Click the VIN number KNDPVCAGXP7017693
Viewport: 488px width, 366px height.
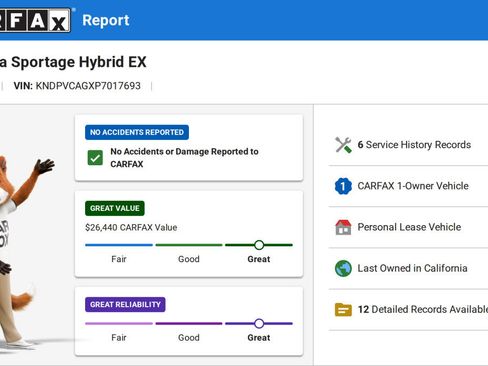click(88, 86)
